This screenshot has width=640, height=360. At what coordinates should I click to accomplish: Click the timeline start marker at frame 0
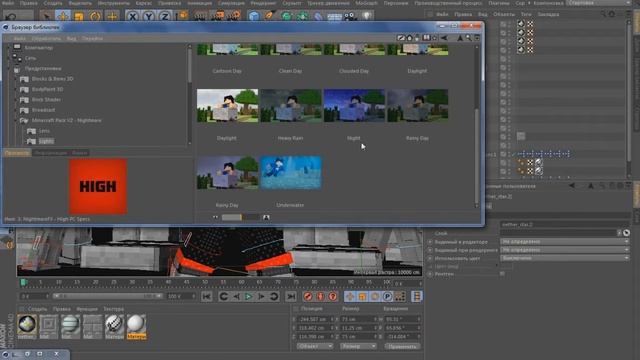pos(23,282)
